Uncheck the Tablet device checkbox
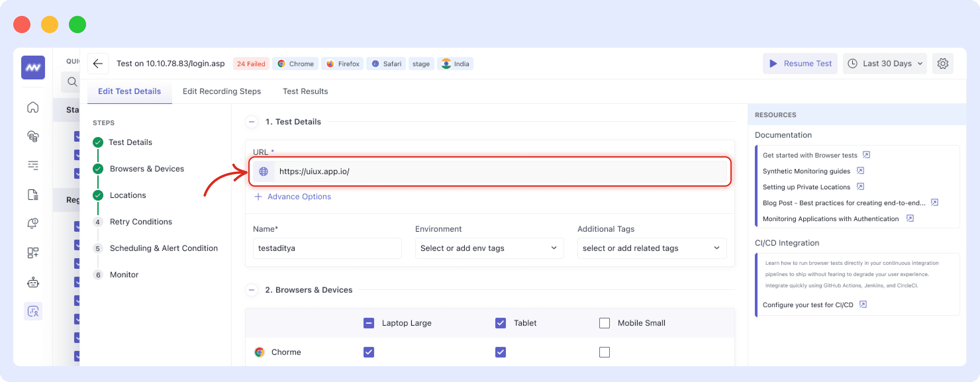The image size is (980, 382). click(x=500, y=323)
